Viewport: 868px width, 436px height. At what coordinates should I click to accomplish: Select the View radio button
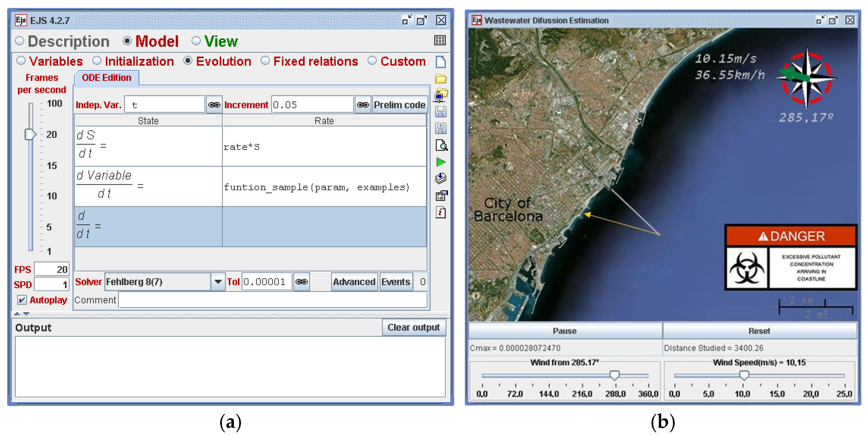click(196, 41)
